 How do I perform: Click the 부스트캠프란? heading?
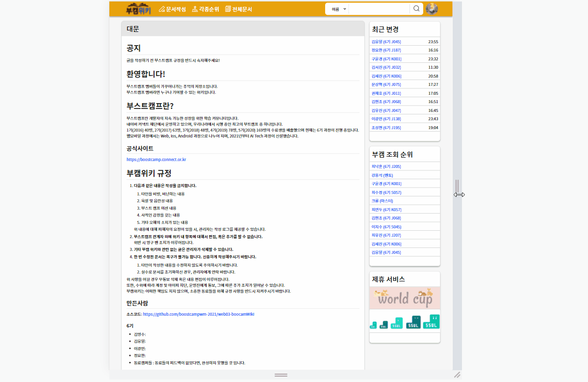150,106
